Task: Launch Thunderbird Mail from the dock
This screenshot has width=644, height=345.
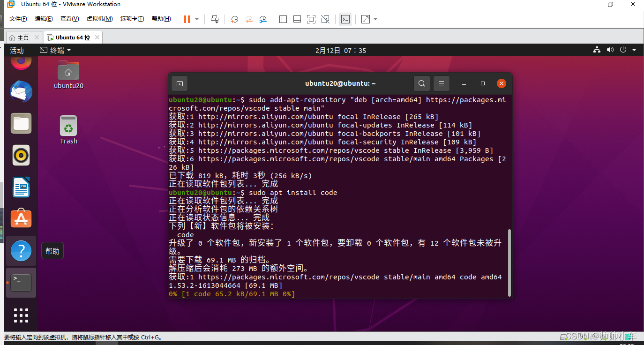Action: (21, 92)
